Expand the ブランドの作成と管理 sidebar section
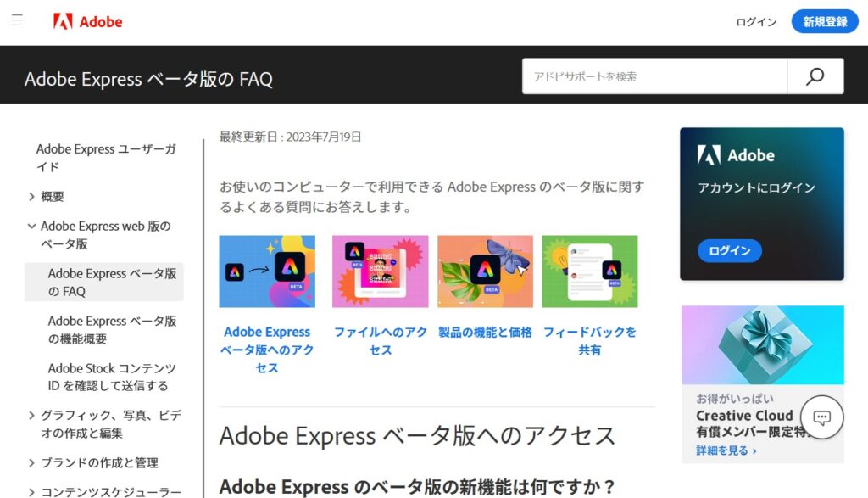 [x=31, y=463]
